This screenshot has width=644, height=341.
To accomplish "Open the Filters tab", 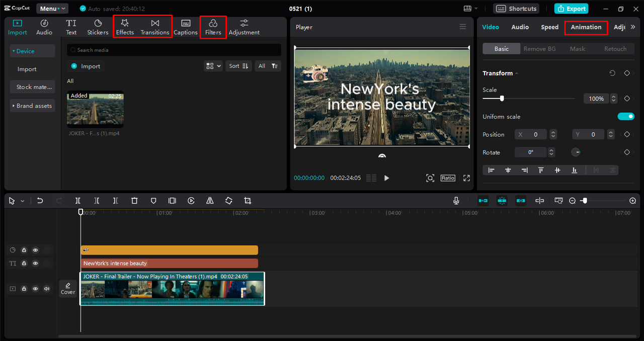I will [x=213, y=27].
